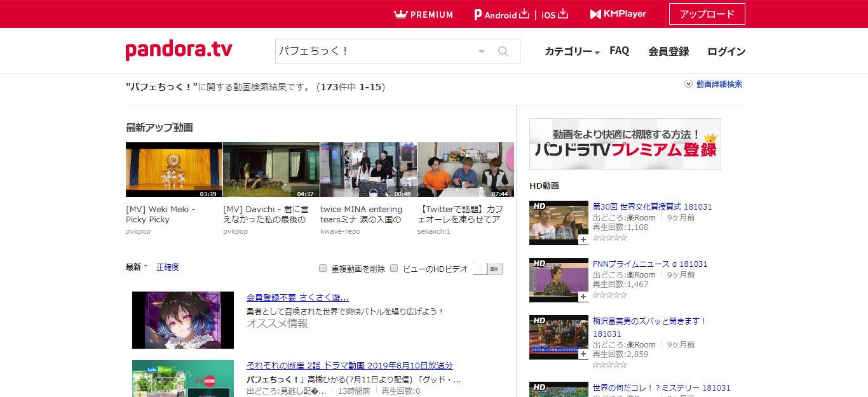
Task: Rate 梅沢富美男 video with stars
Action: (610, 365)
